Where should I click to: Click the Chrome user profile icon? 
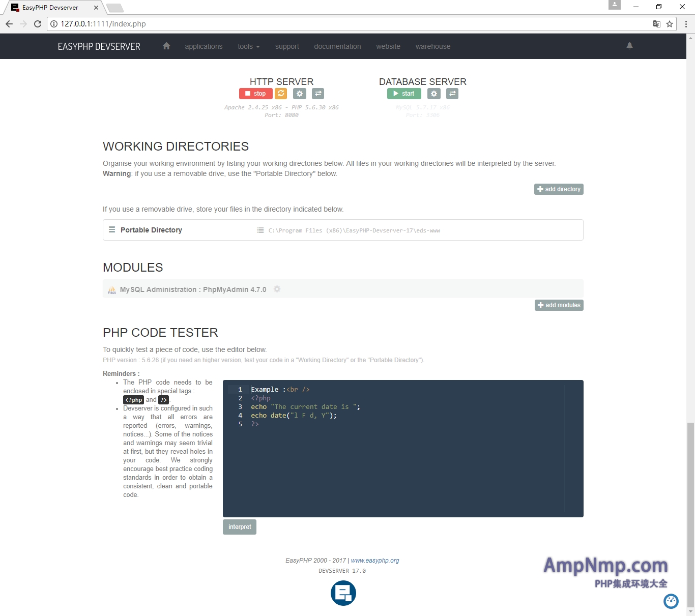point(615,5)
